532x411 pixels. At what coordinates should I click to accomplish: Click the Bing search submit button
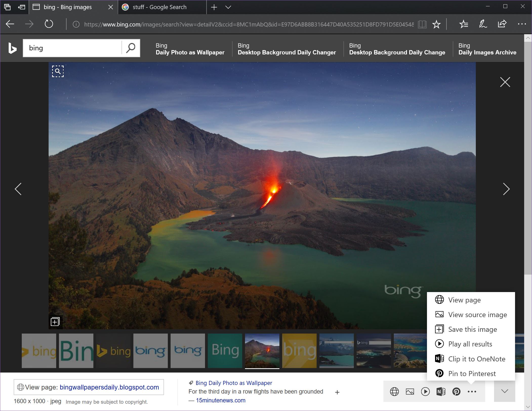[x=131, y=48]
